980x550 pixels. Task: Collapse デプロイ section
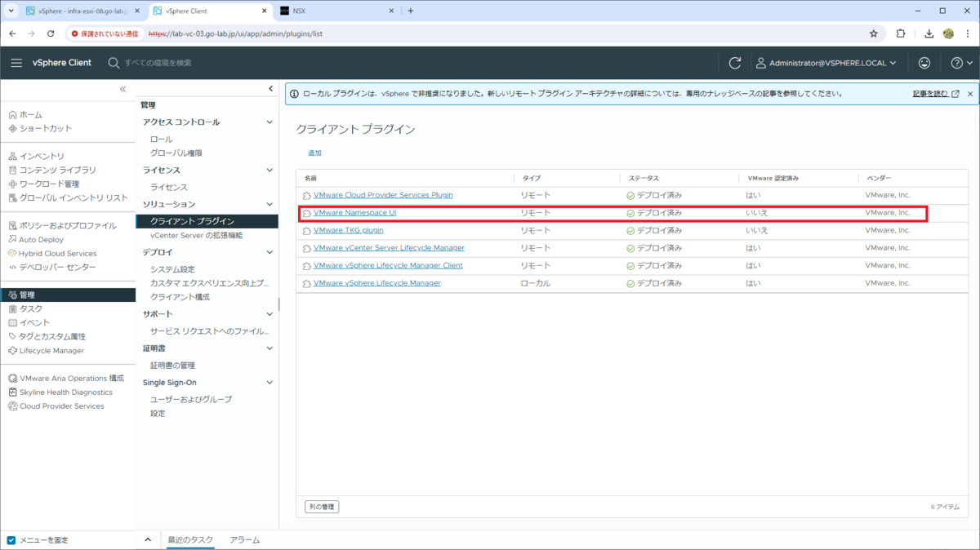[270, 253]
